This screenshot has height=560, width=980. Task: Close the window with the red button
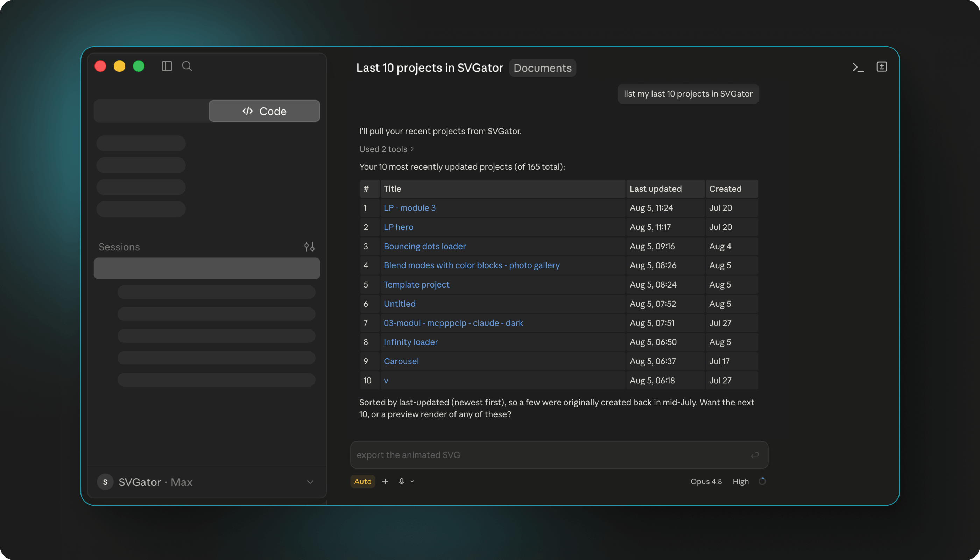coord(100,66)
